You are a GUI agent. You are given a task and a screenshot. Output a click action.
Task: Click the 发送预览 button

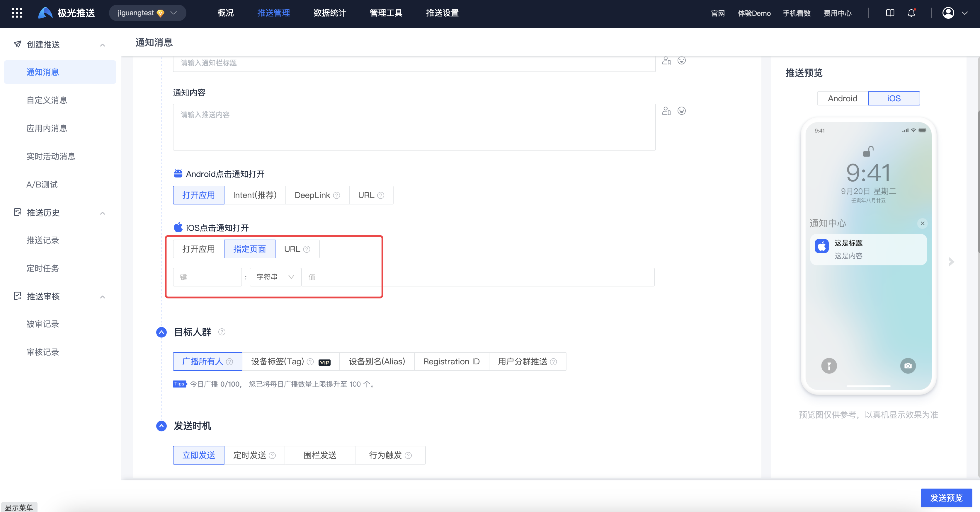[x=946, y=498]
